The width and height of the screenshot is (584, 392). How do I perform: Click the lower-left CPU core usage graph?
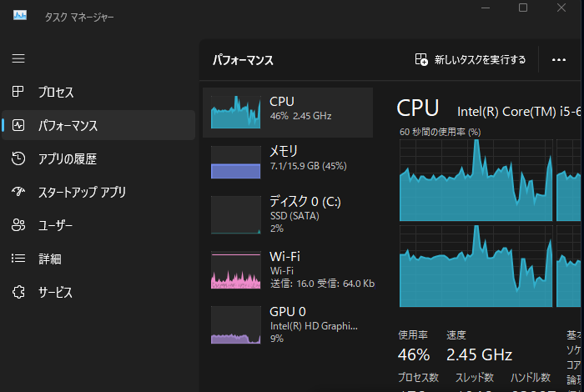476,266
